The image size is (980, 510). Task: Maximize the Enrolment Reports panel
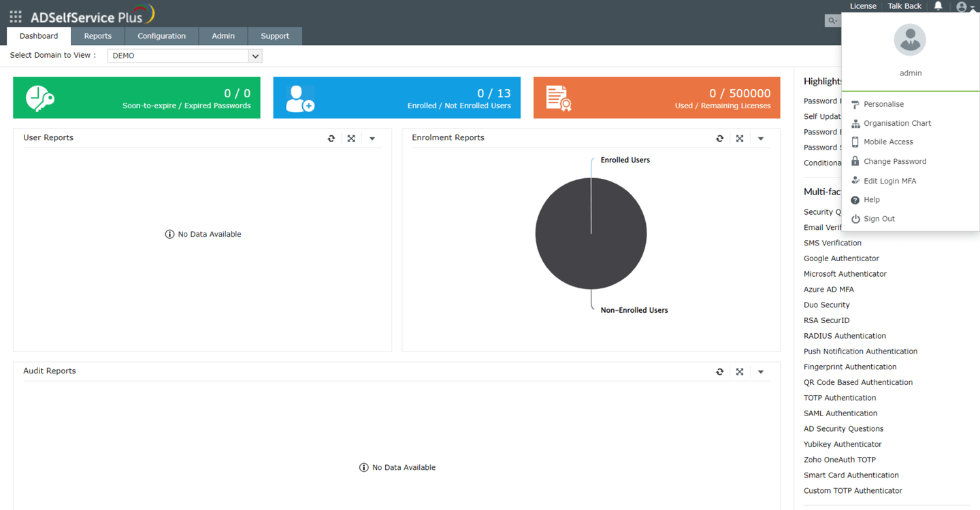[x=740, y=139]
